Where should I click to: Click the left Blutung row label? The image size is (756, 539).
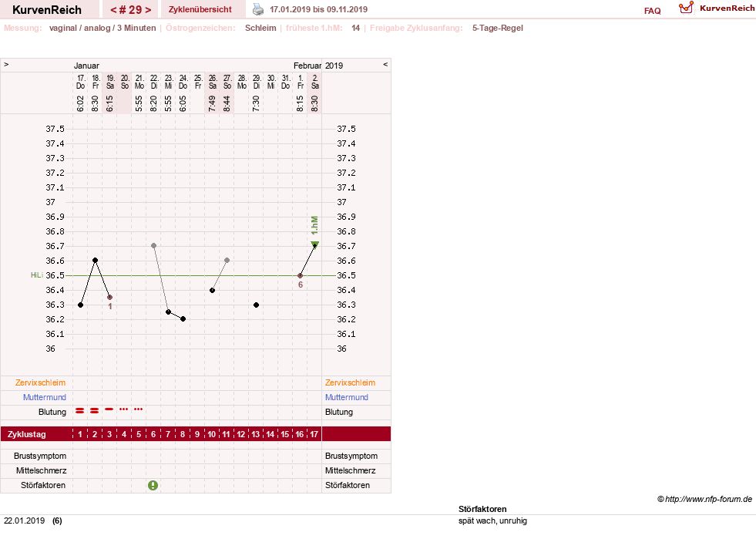click(52, 412)
